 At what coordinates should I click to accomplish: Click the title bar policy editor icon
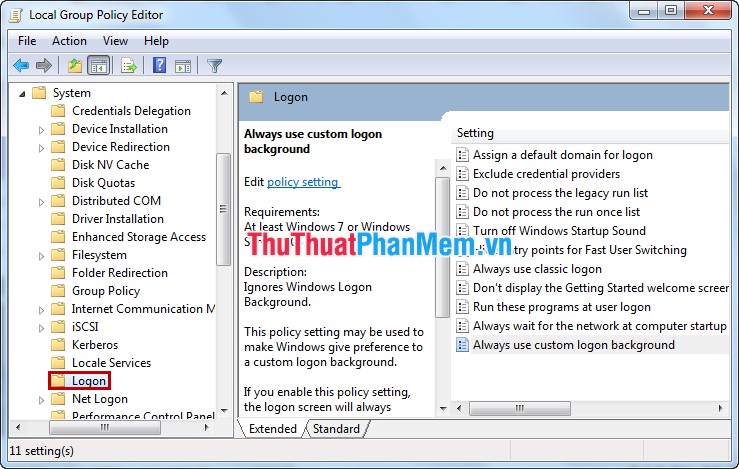pyautogui.click(x=16, y=15)
